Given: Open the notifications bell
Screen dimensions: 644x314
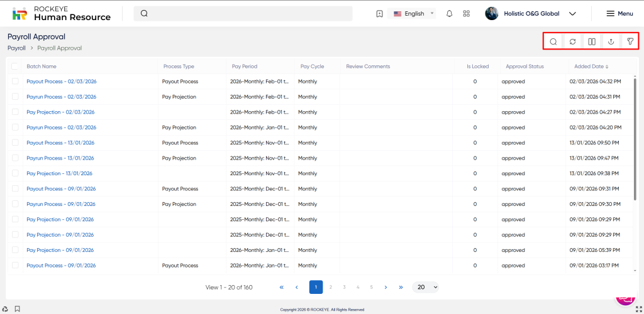Looking at the screenshot, I should coord(449,14).
